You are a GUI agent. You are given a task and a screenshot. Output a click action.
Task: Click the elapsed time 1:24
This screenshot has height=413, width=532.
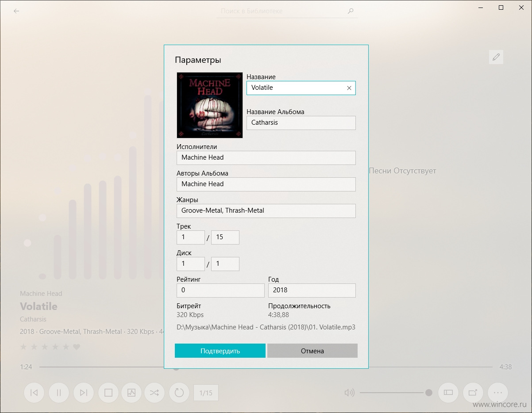tap(26, 367)
